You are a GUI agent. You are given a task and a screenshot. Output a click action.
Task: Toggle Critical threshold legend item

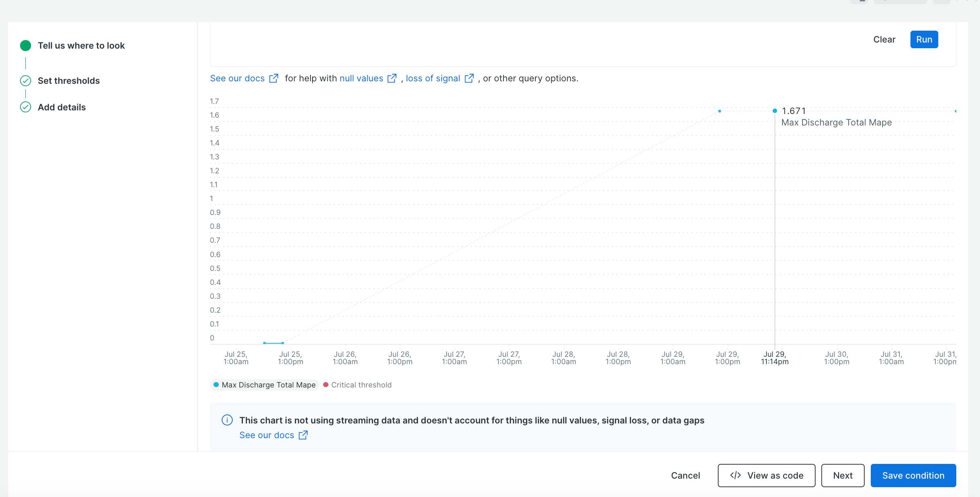click(x=357, y=385)
